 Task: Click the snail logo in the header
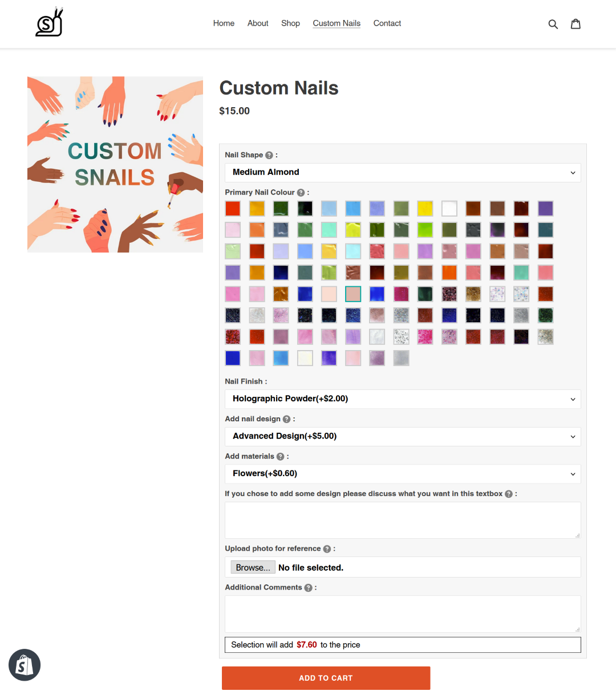pyautogui.click(x=49, y=22)
